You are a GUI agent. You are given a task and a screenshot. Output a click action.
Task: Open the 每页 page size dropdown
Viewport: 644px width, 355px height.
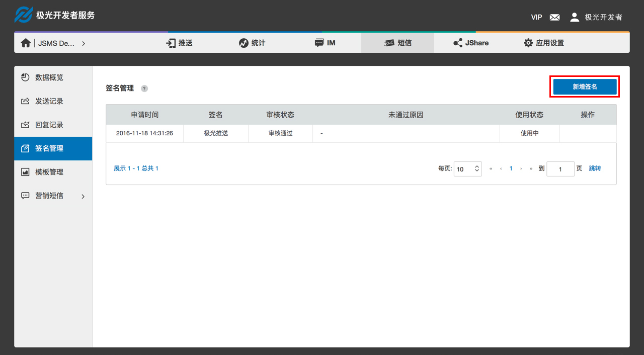[x=467, y=169]
